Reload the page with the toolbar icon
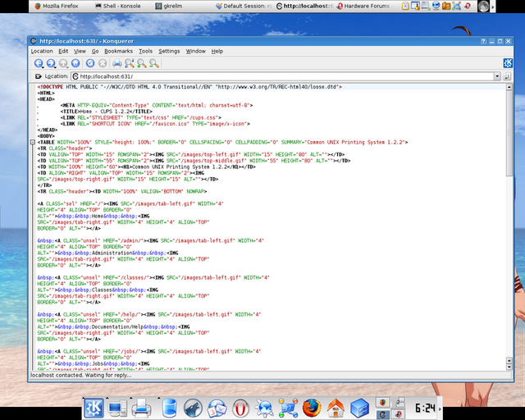The height and width of the screenshot is (420, 525). (89, 63)
